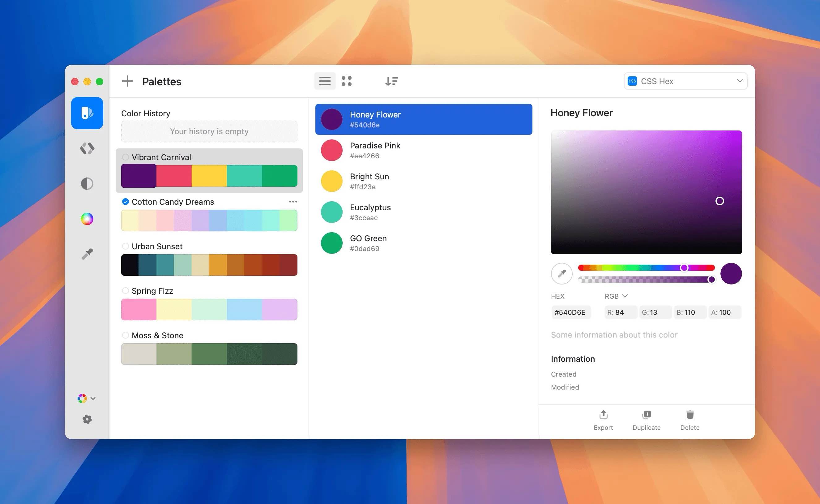
Task: Open the contrast checker tool in sidebar
Action: click(87, 183)
